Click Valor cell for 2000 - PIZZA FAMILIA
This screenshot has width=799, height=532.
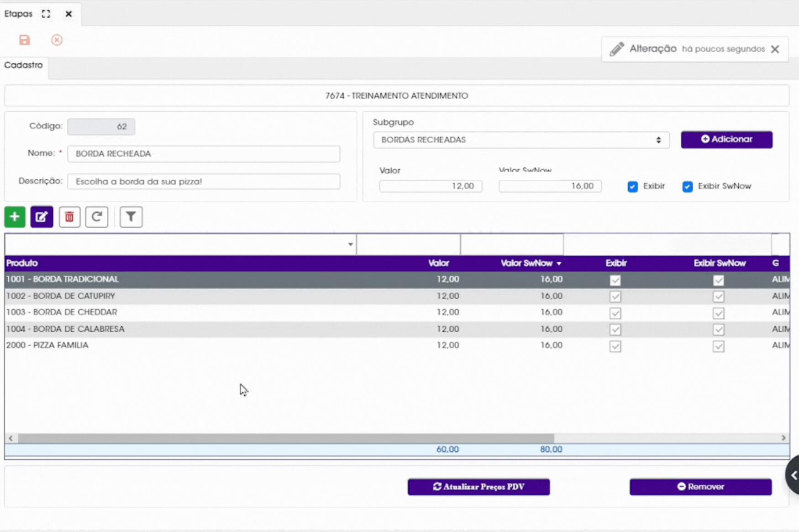tap(447, 345)
